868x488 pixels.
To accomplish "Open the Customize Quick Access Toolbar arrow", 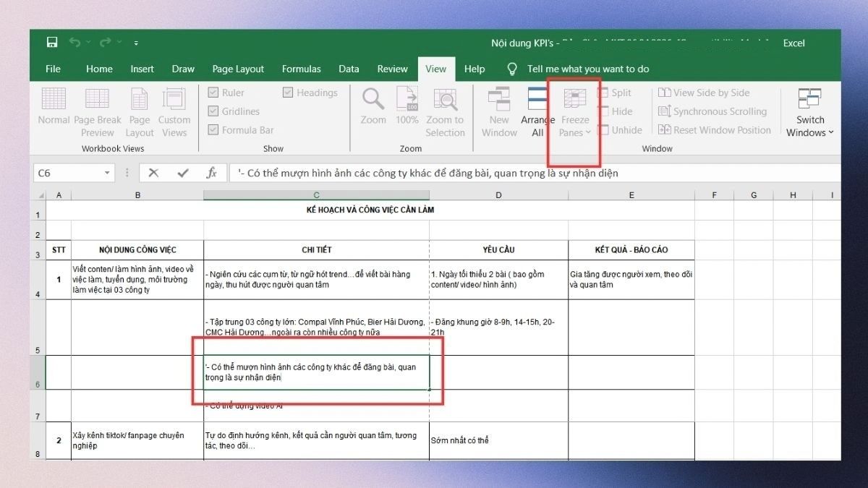I will pyautogui.click(x=137, y=43).
